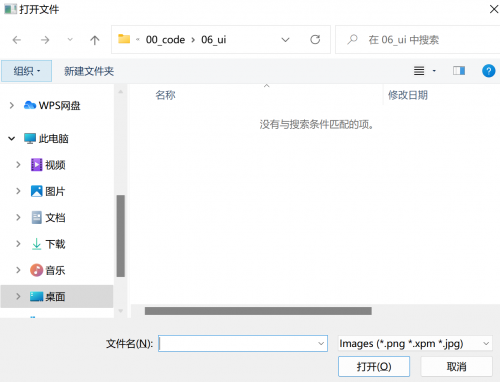Open 桌面 in the navigation pane

tap(55, 297)
